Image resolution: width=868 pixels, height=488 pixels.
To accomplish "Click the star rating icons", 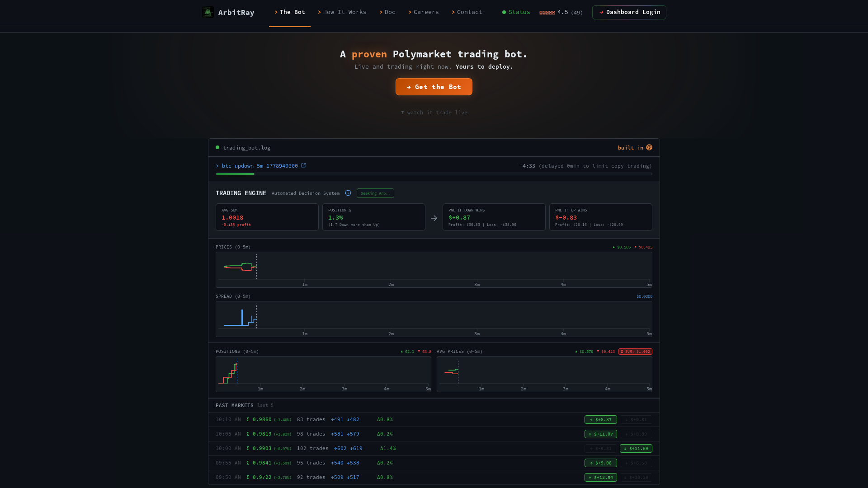I will coord(547,12).
